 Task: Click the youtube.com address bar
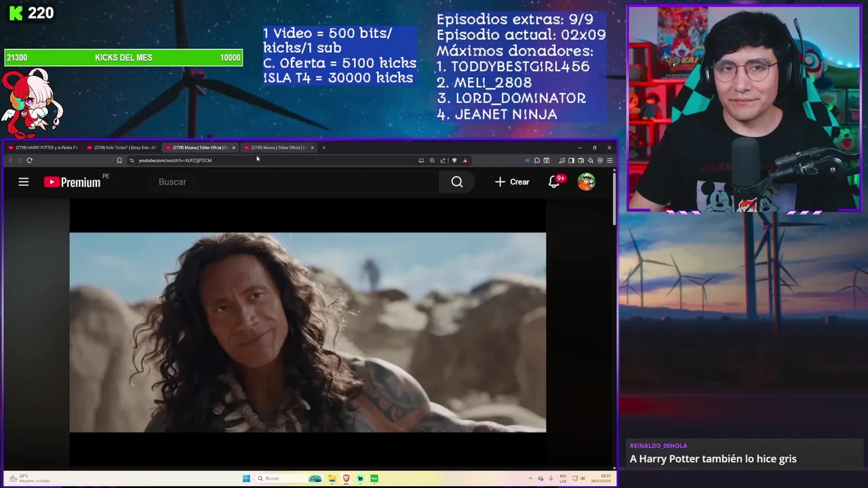pos(271,161)
